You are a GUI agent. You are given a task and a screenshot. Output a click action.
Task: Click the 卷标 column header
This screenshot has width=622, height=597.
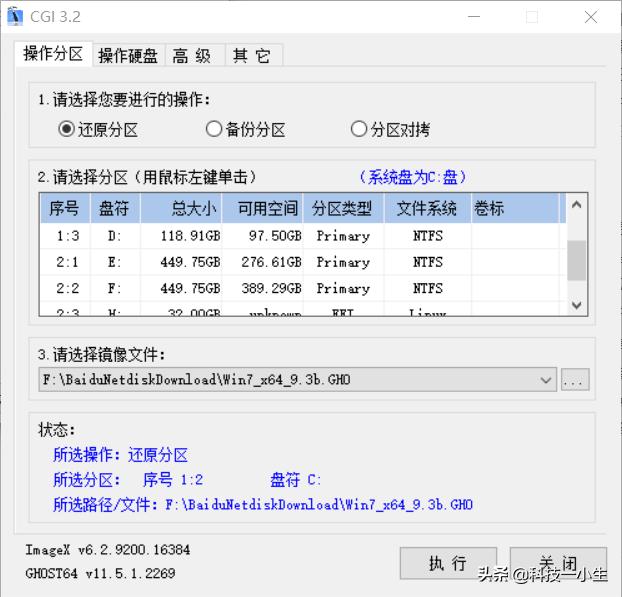pyautogui.click(x=515, y=208)
